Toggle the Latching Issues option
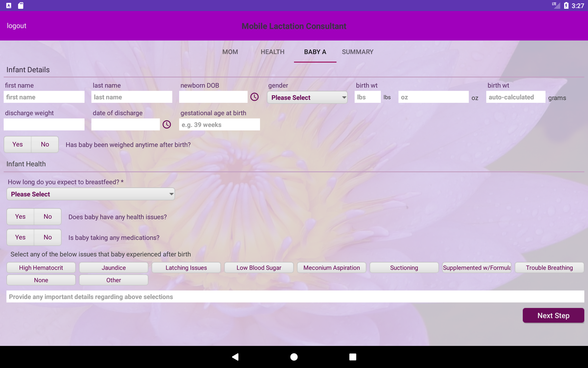The image size is (588, 368). (x=186, y=267)
